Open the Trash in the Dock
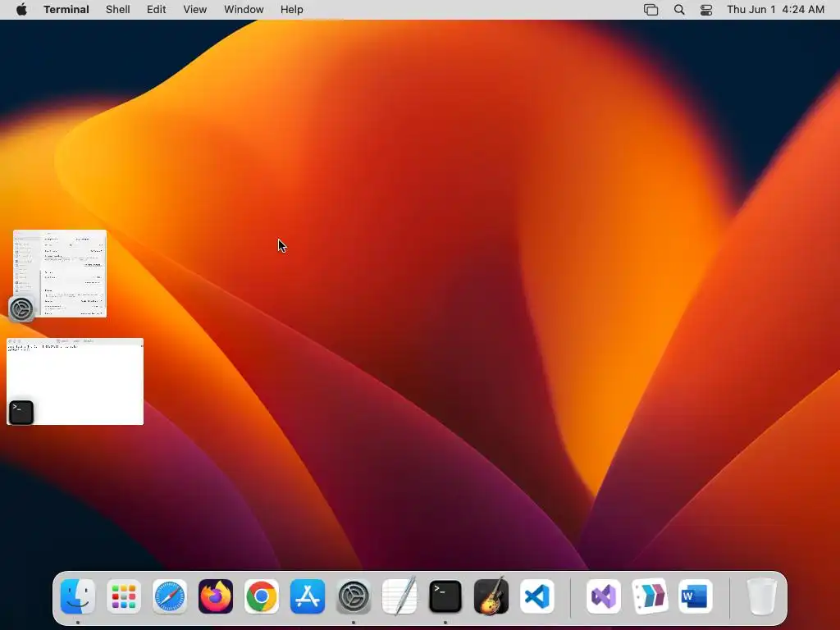840x630 pixels. (762, 596)
